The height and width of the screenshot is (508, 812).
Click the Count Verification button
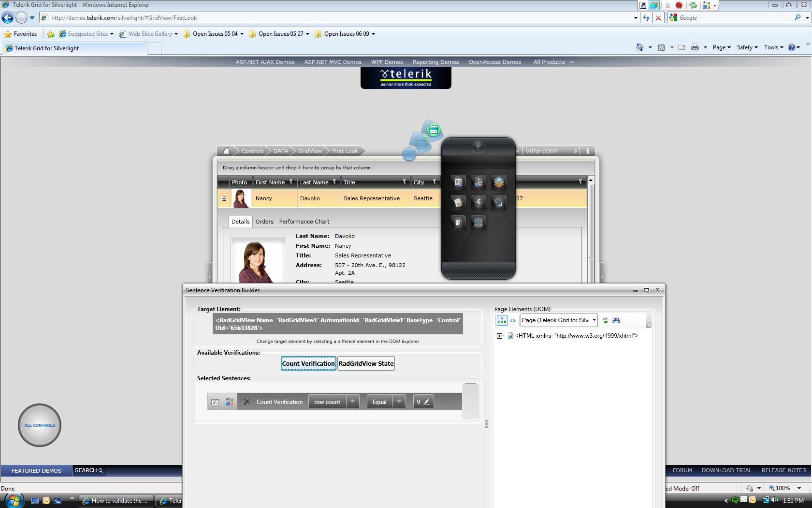click(308, 364)
